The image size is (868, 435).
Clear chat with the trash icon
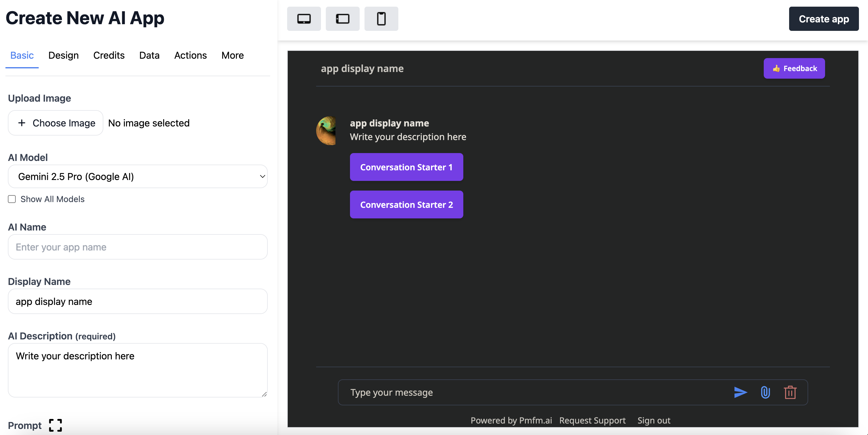click(790, 392)
